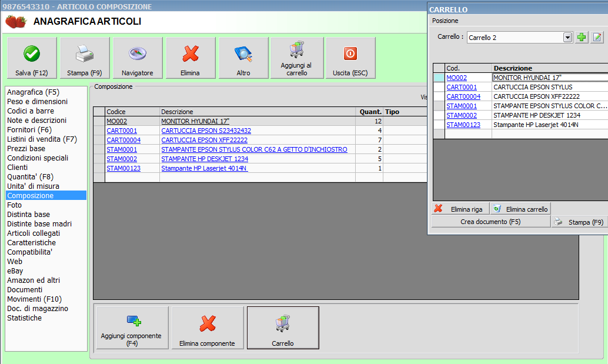Screen dimensions: 608x364
Task: Click the green plus add-cart icon
Action: (x=582, y=37)
